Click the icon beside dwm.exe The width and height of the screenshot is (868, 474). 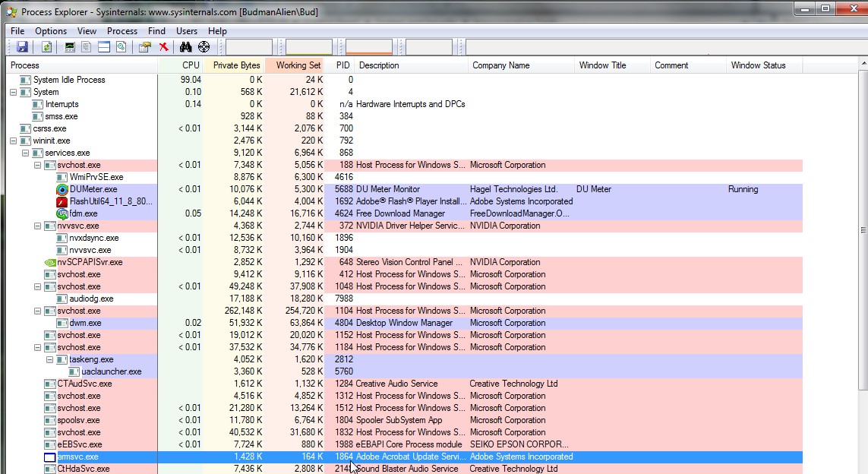click(x=62, y=324)
